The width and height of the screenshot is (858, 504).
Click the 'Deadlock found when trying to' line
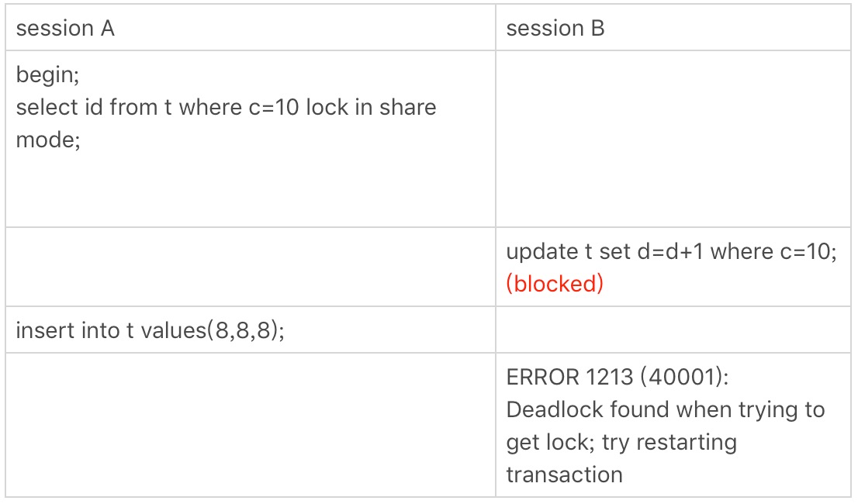(666, 409)
